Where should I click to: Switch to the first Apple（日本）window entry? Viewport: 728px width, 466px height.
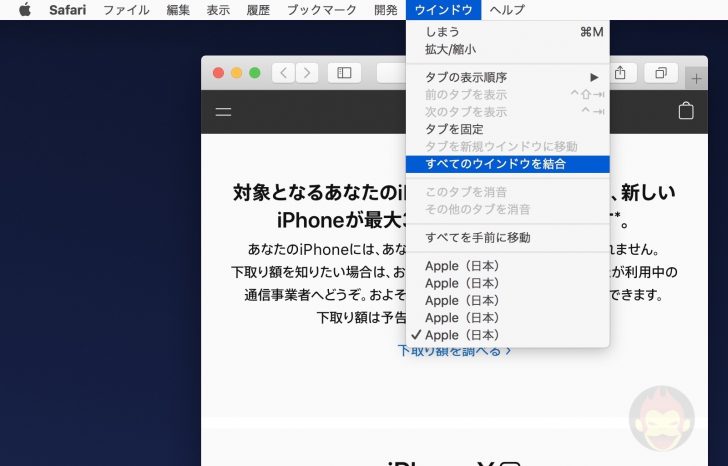[x=507, y=266]
